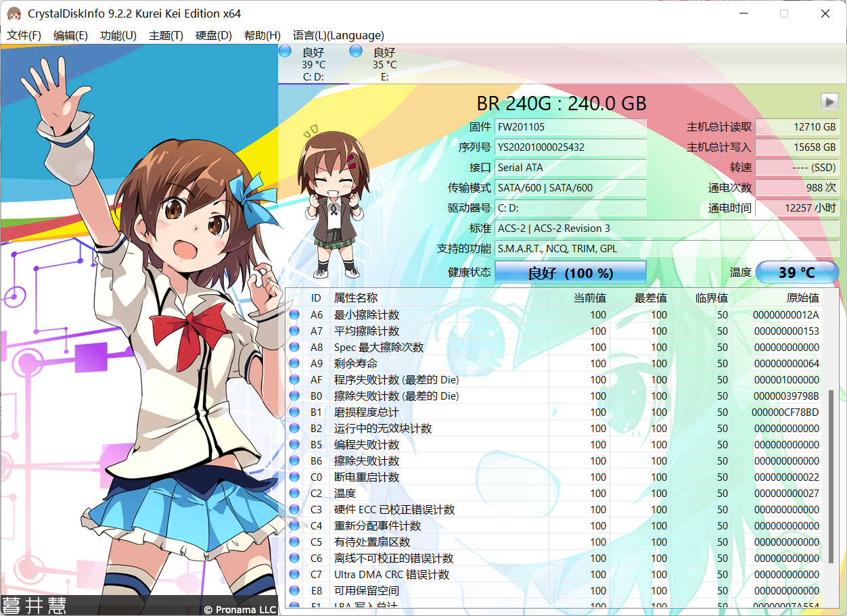
Task: Click status orb for 重新分配事件计数 row
Action: click(294, 525)
